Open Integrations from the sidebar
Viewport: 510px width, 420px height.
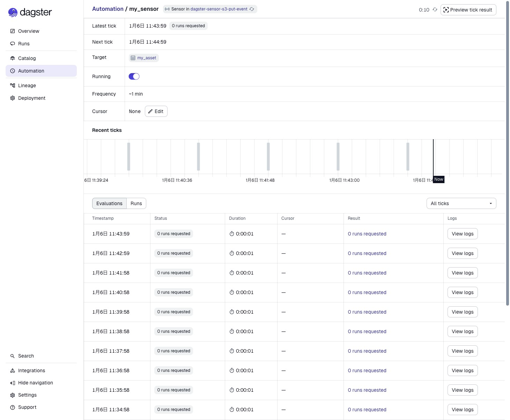click(31, 370)
